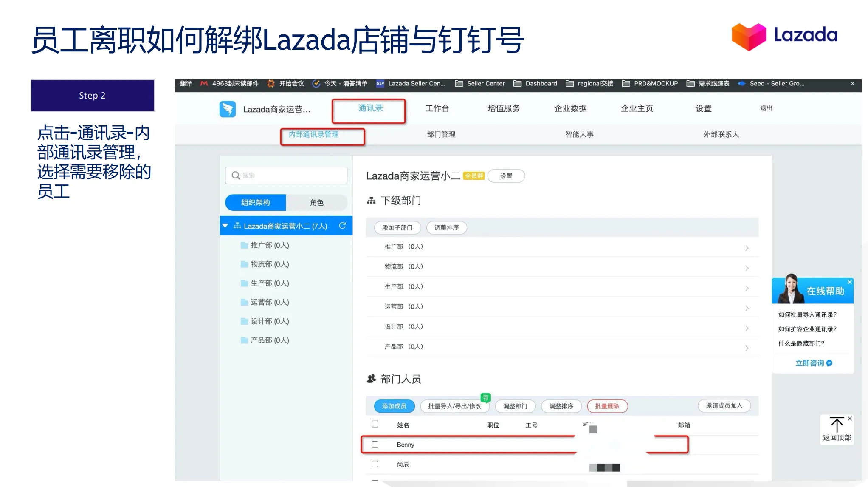This screenshot has width=868, height=487.
Task: Refresh the Lazada商家运营小二 organization tree
Action: 343,226
